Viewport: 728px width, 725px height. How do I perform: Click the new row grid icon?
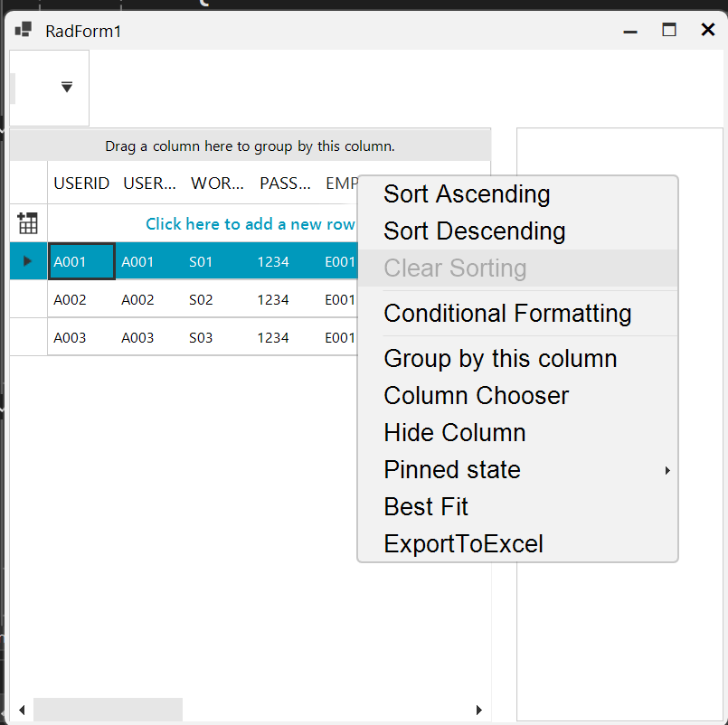[x=28, y=223]
